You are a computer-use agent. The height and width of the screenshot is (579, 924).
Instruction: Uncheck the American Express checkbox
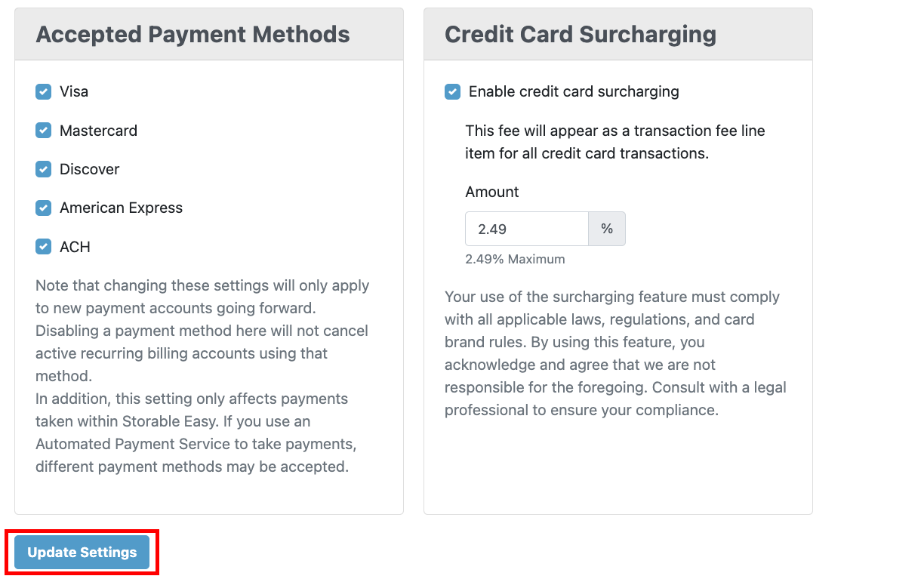coord(44,208)
